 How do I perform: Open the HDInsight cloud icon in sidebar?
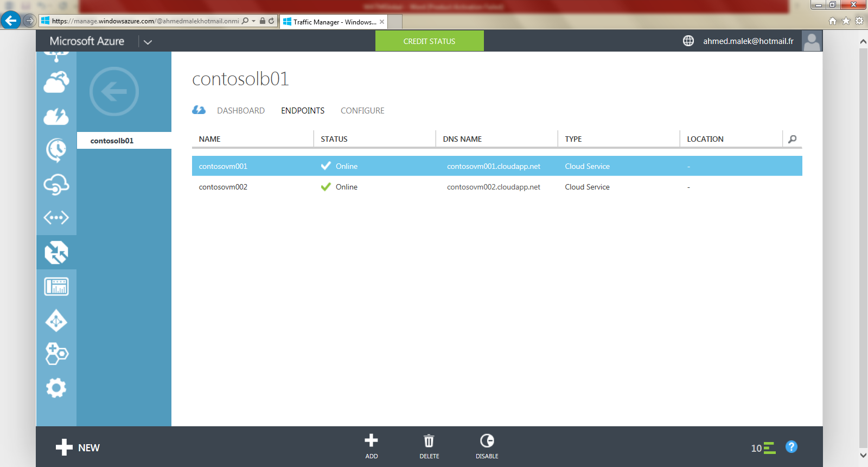point(56,82)
